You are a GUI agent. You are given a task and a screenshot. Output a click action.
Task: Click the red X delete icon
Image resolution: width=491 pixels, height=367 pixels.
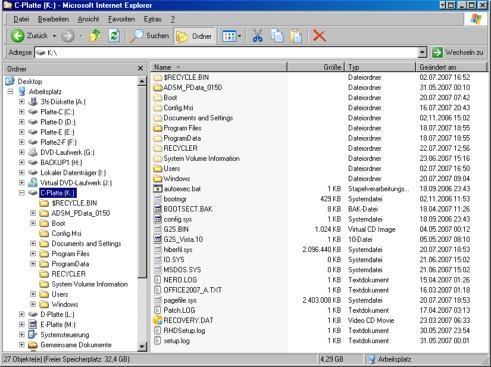319,36
